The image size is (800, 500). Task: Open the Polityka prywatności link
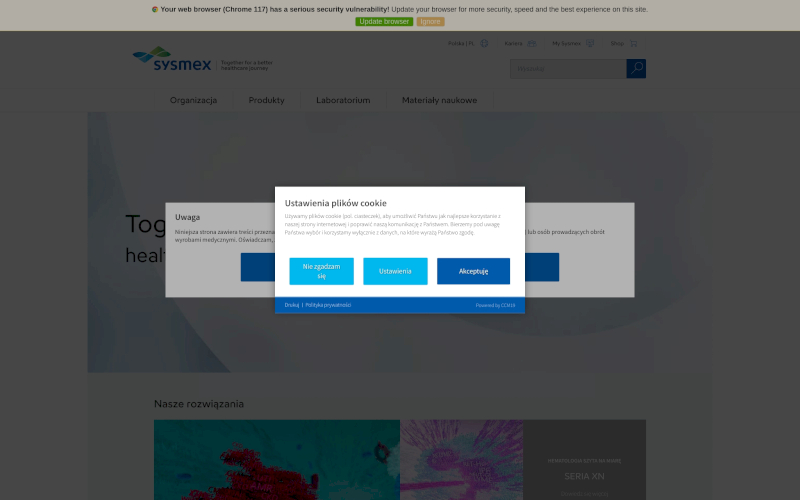[328, 305]
